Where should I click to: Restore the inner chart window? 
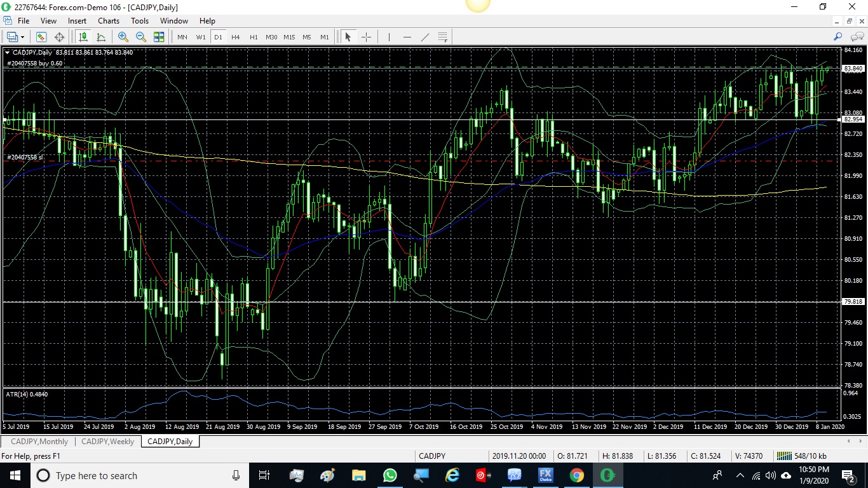tap(850, 21)
